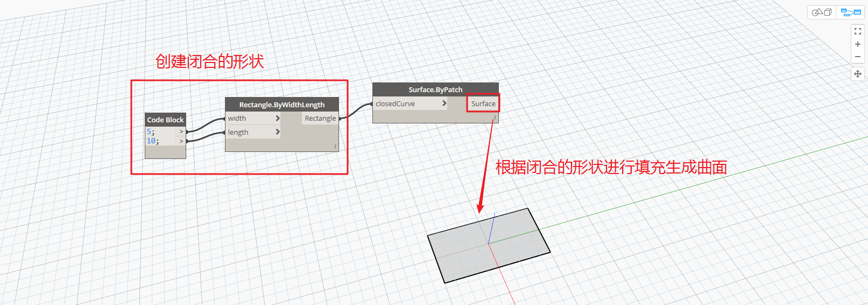Click the length input port
The height and width of the screenshot is (305, 868).
pyautogui.click(x=253, y=132)
